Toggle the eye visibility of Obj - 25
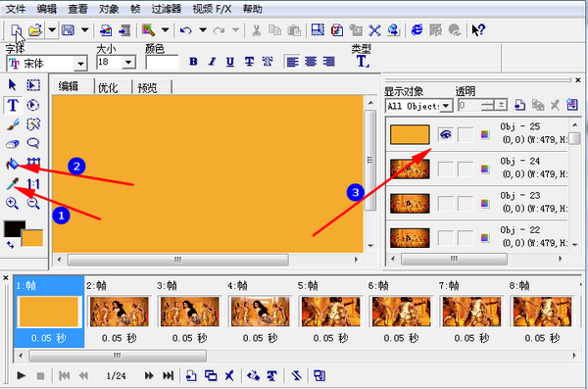588x389 pixels. point(446,134)
